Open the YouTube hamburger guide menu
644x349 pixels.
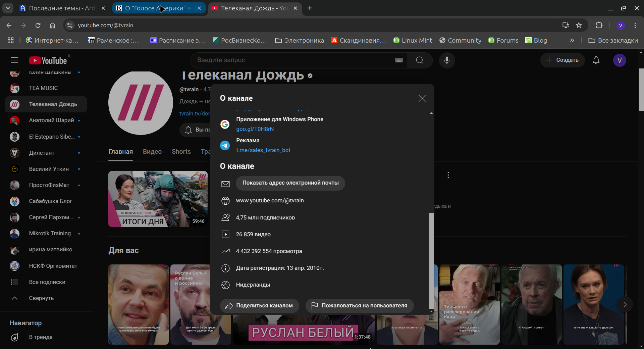pyautogui.click(x=14, y=60)
